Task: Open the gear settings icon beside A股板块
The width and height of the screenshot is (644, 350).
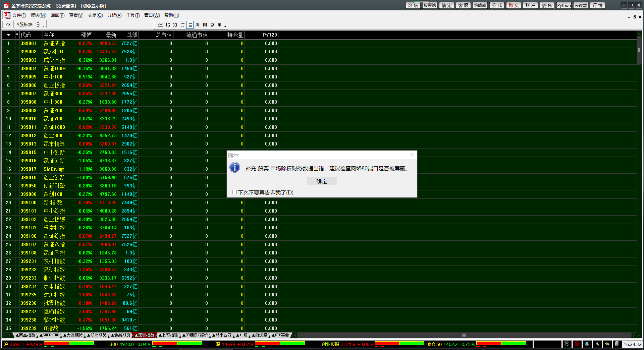Action: pyautogui.click(x=38, y=24)
